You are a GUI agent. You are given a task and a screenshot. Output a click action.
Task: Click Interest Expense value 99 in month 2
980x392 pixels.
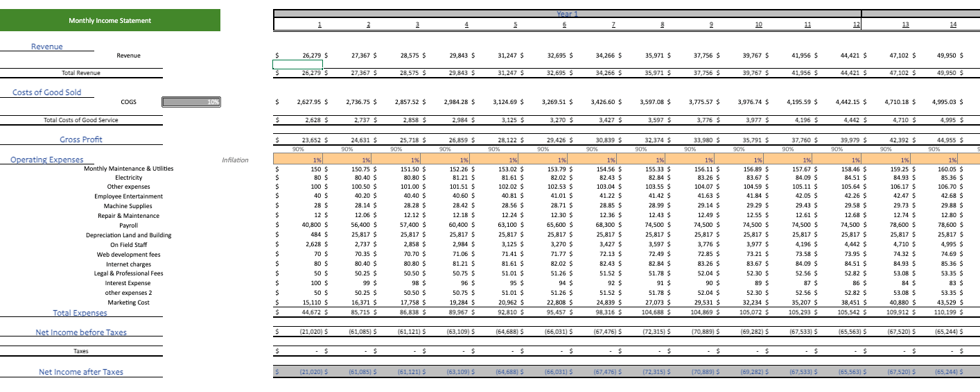click(x=367, y=283)
